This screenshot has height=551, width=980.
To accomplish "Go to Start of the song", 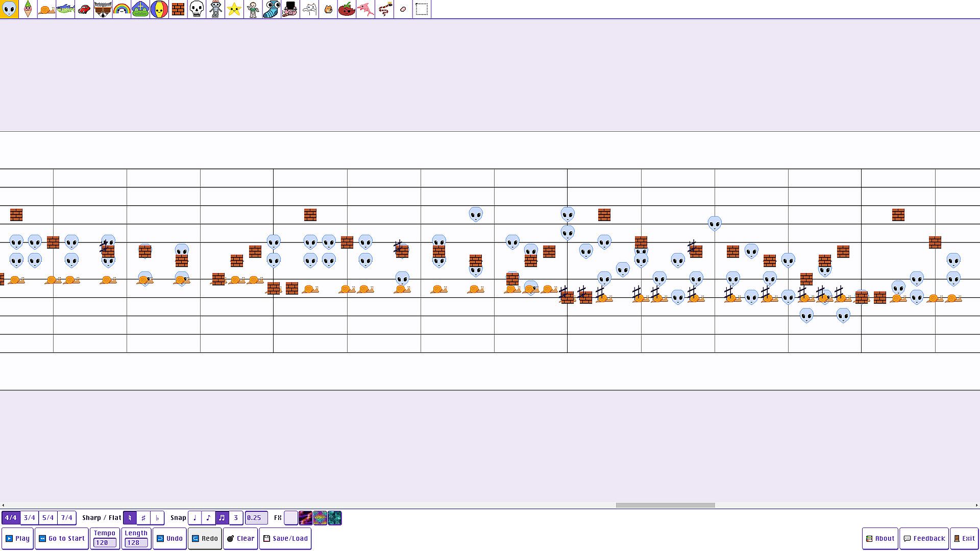I will click(62, 538).
